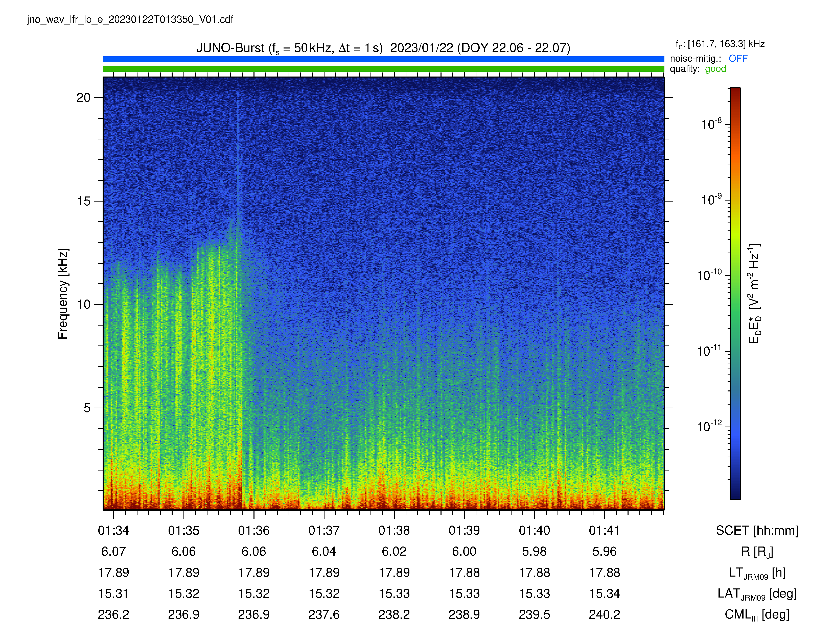
Task: Click the 01:36 time label
Action: pyautogui.click(x=254, y=530)
